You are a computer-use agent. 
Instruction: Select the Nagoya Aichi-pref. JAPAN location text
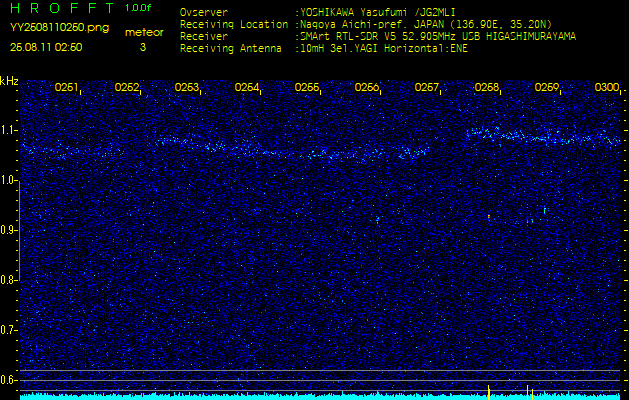point(426,24)
